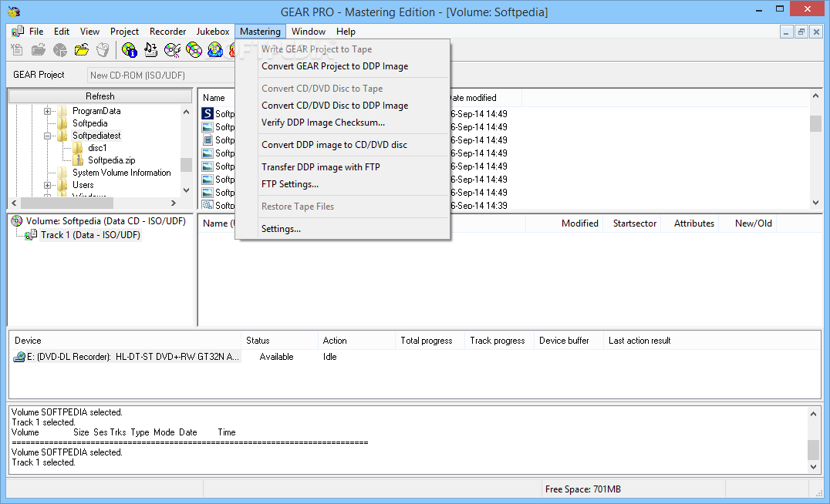Click folder tree horizontal scrollbar right arrow
The image size is (830, 504).
tap(173, 203)
